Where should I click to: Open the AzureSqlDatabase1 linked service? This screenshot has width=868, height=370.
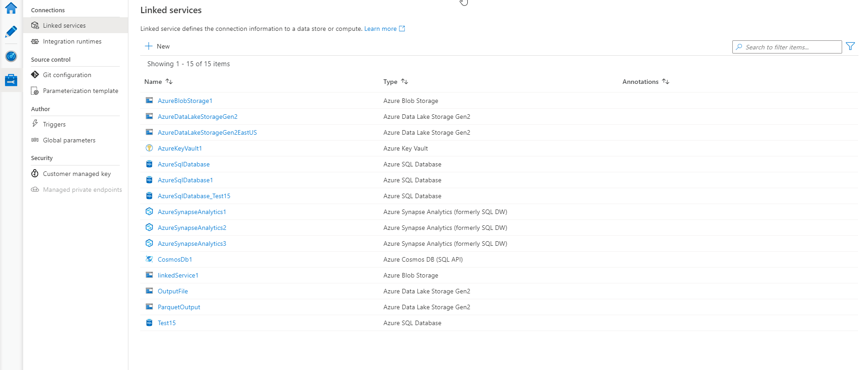tap(185, 180)
